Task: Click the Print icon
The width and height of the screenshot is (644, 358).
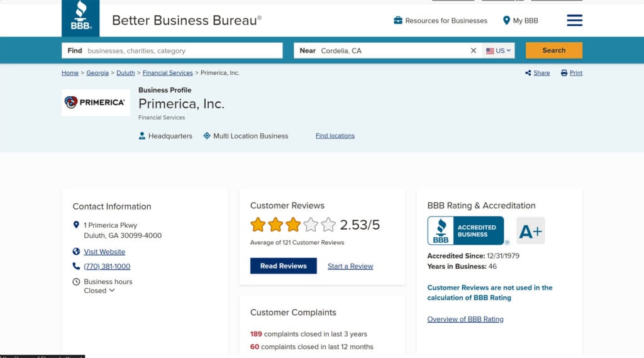Action: pos(564,73)
